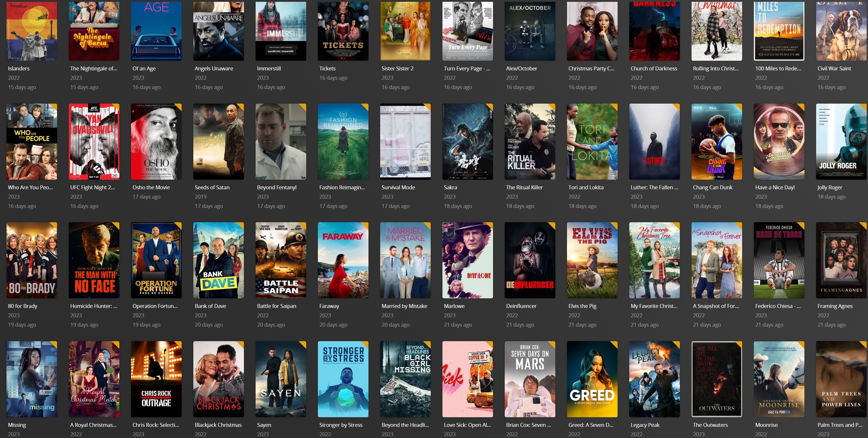Click the Alex/October poster

[530, 31]
